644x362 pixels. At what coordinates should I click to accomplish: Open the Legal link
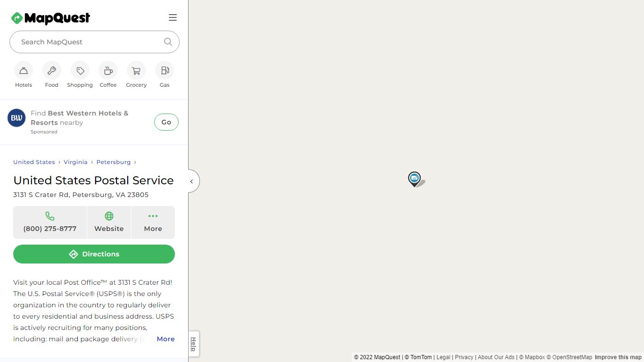tap(443, 357)
